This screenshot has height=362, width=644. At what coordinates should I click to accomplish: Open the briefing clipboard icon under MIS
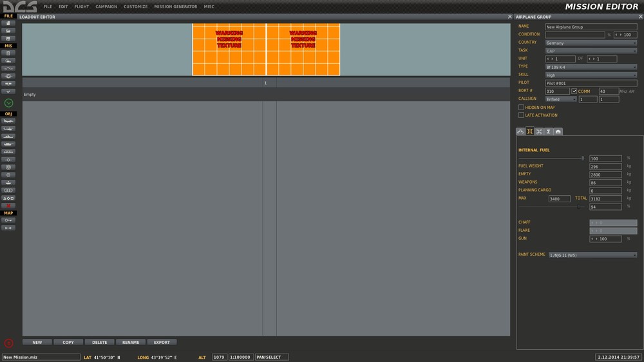(x=8, y=53)
